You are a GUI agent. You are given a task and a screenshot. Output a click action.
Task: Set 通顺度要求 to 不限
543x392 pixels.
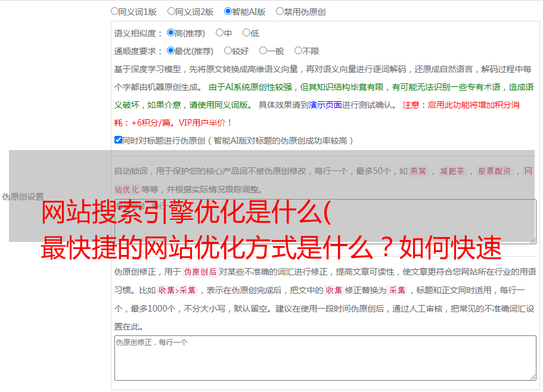click(298, 51)
